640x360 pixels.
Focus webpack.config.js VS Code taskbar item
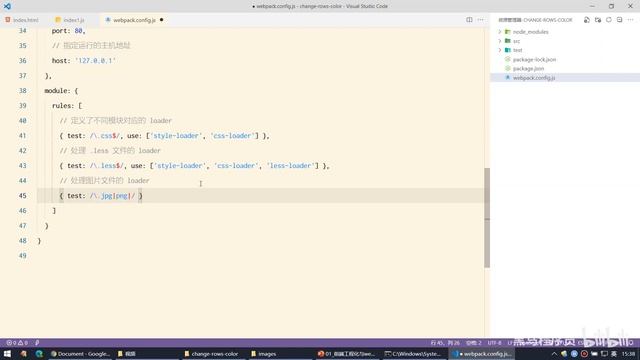point(482,354)
